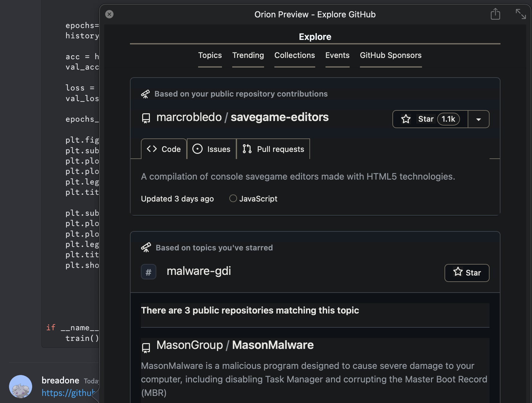The width and height of the screenshot is (532, 403).
Task: Close the Orion Preview popup
Action: (109, 14)
